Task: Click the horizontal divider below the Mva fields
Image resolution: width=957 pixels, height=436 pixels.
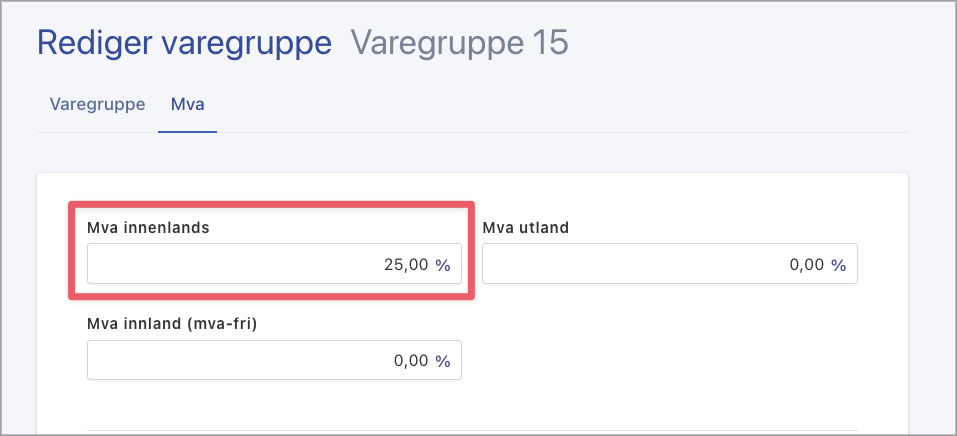Action: click(x=470, y=431)
